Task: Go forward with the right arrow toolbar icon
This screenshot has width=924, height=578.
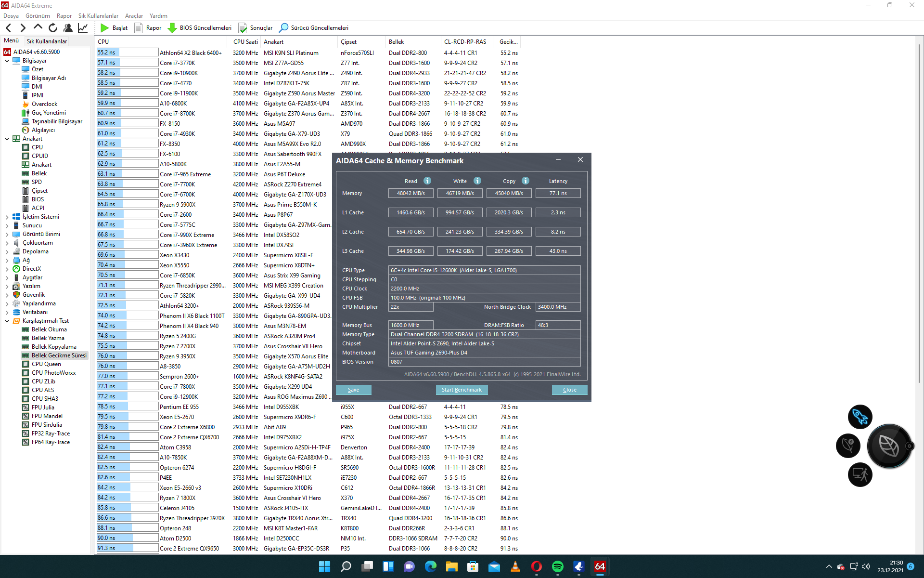Action: (23, 28)
